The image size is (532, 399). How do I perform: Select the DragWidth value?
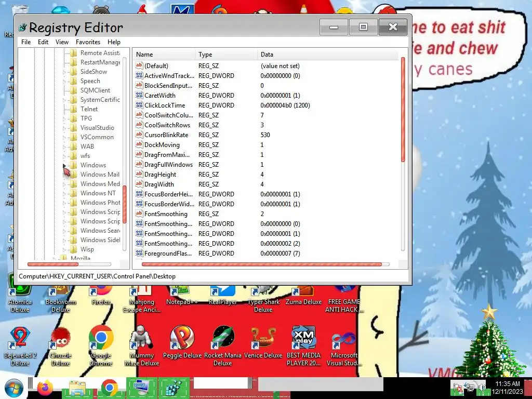pos(159,184)
